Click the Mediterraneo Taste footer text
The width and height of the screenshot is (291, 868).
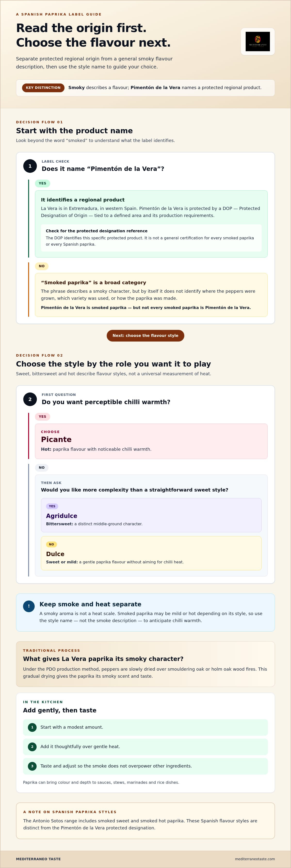pyautogui.click(x=38, y=859)
